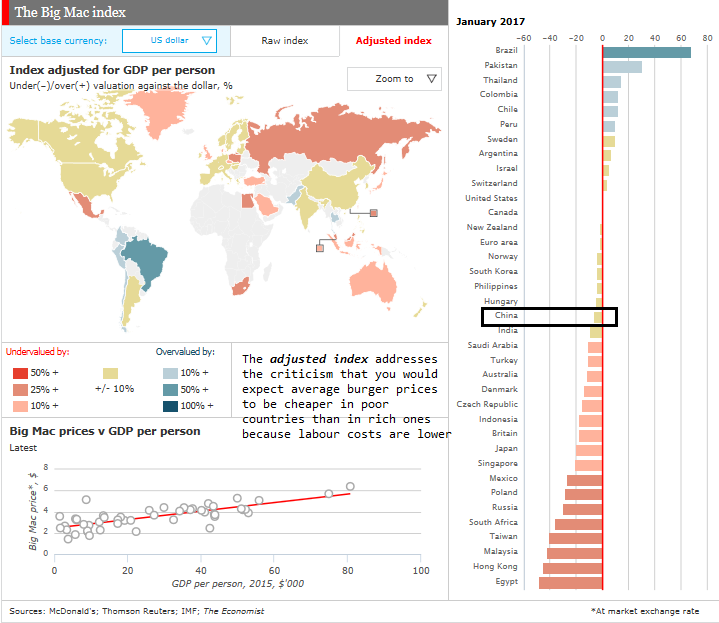Click the rightmost scatter plot data point
Image resolution: width=719 pixels, height=623 pixels.
[350, 486]
